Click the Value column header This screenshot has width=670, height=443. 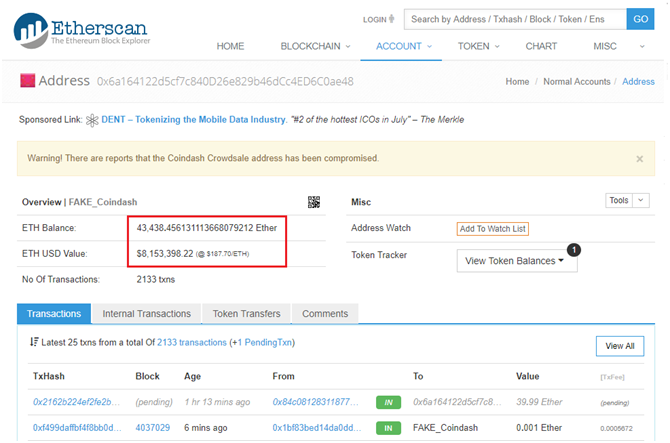tap(527, 376)
